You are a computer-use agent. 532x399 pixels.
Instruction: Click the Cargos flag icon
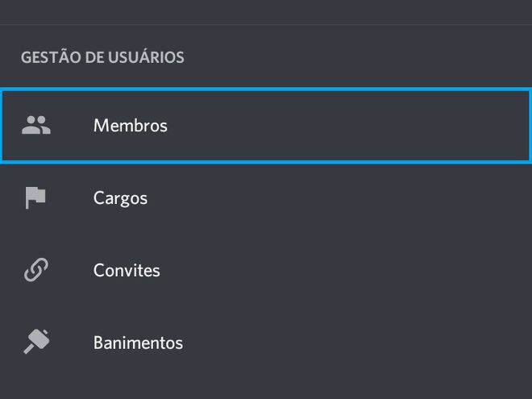pyautogui.click(x=35, y=197)
